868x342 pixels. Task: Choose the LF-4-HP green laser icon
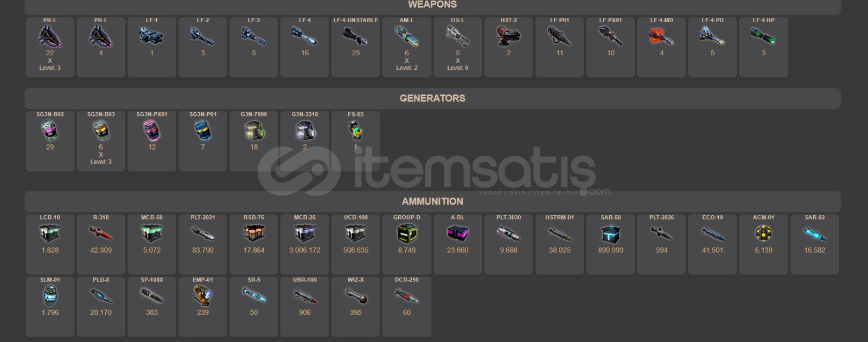click(763, 36)
